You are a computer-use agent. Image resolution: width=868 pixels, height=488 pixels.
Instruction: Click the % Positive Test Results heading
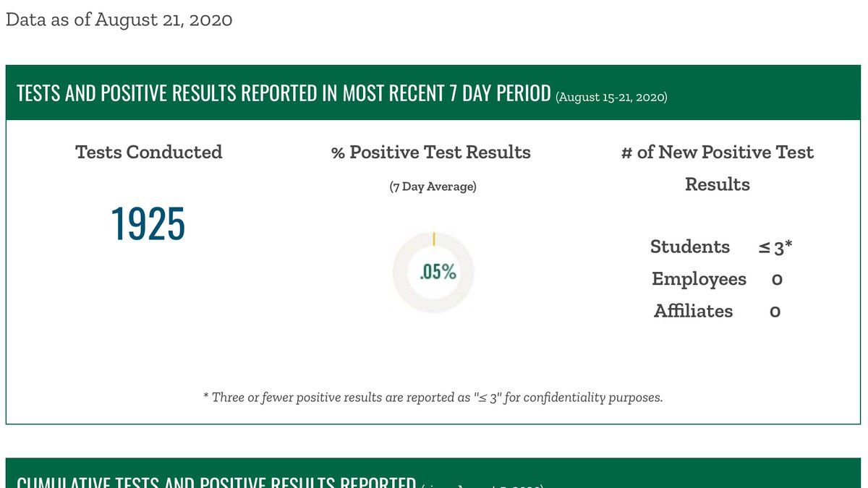431,153
